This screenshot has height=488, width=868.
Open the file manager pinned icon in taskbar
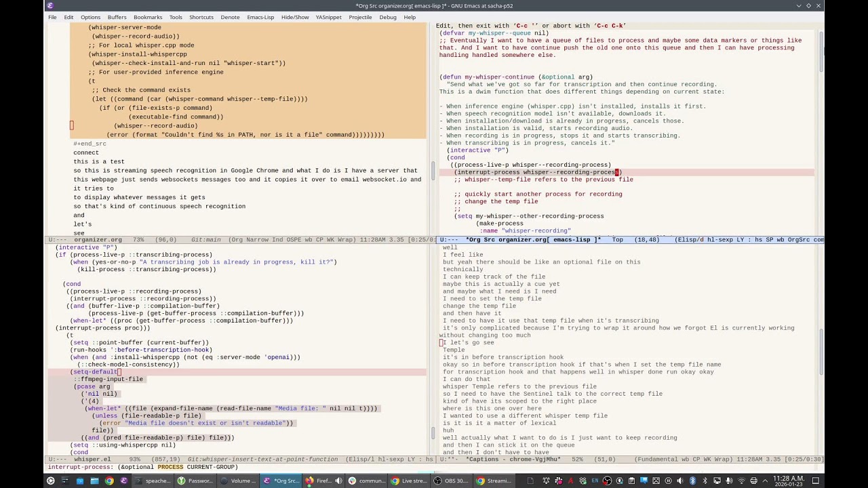94,481
